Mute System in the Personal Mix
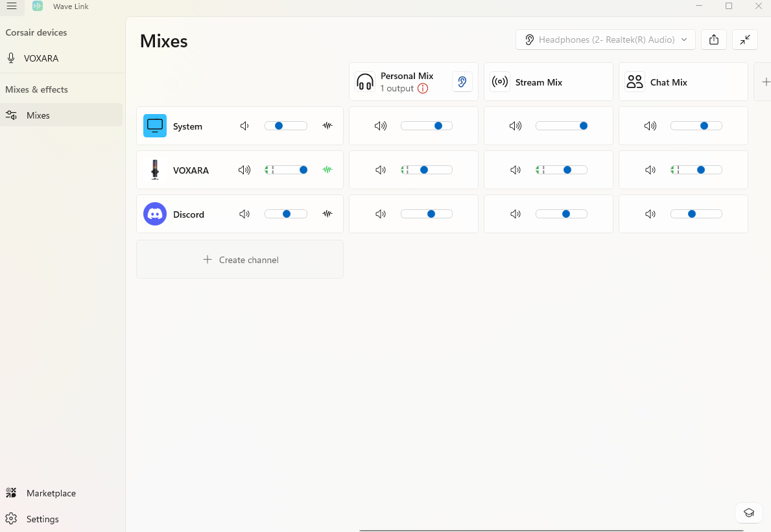The image size is (771, 532). tap(381, 126)
